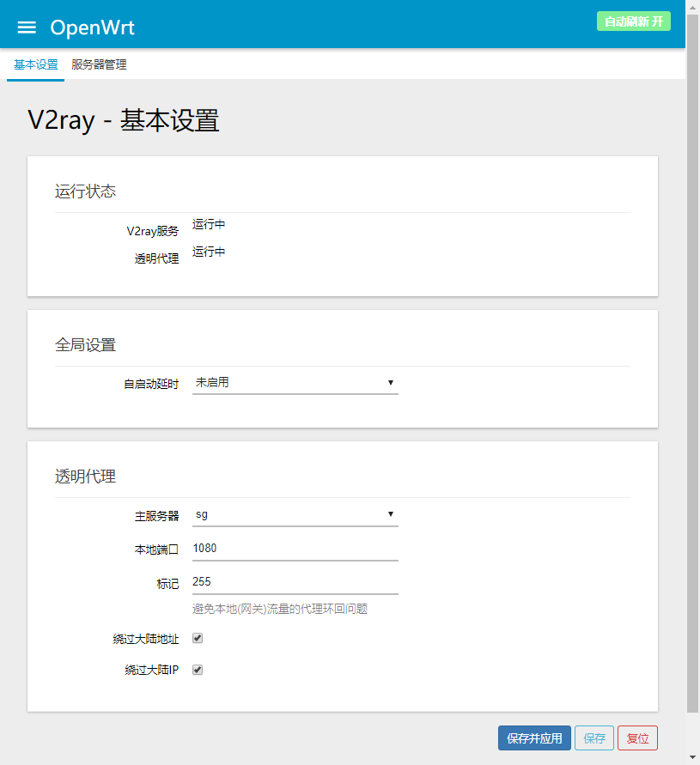Click the 保存 button

(x=594, y=738)
